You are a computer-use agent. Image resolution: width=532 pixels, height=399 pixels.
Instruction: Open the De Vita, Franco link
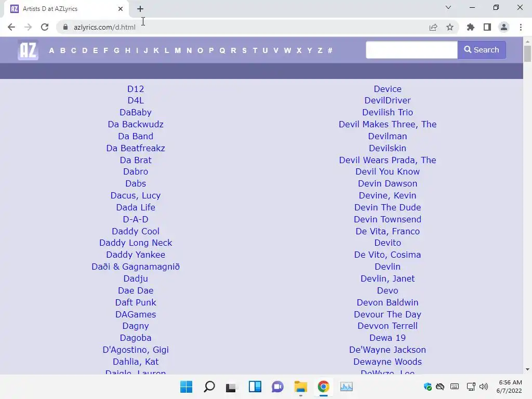coord(388,231)
